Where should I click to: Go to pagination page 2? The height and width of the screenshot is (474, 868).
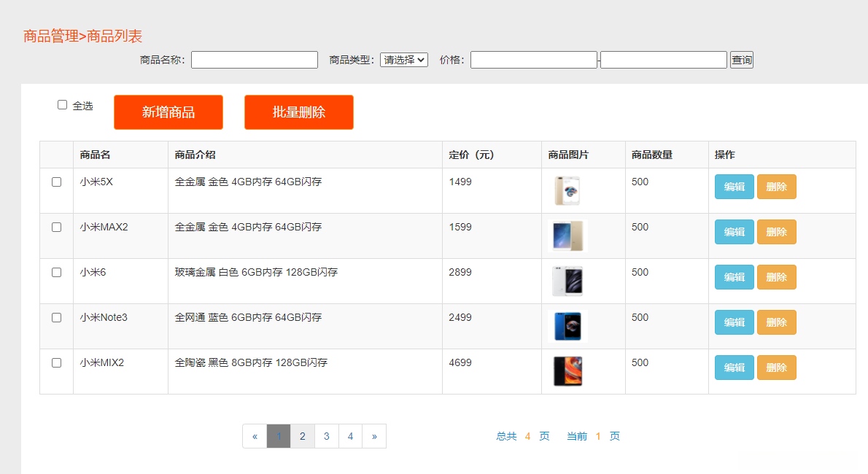(x=303, y=436)
